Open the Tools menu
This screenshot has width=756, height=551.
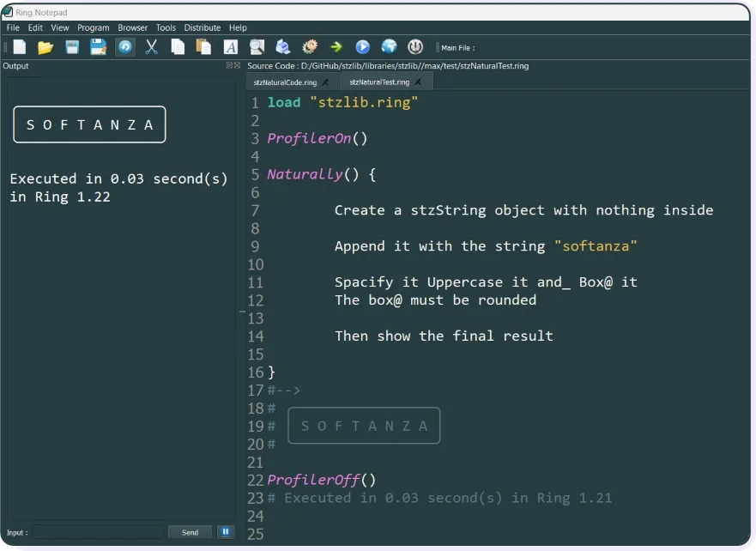pos(166,27)
